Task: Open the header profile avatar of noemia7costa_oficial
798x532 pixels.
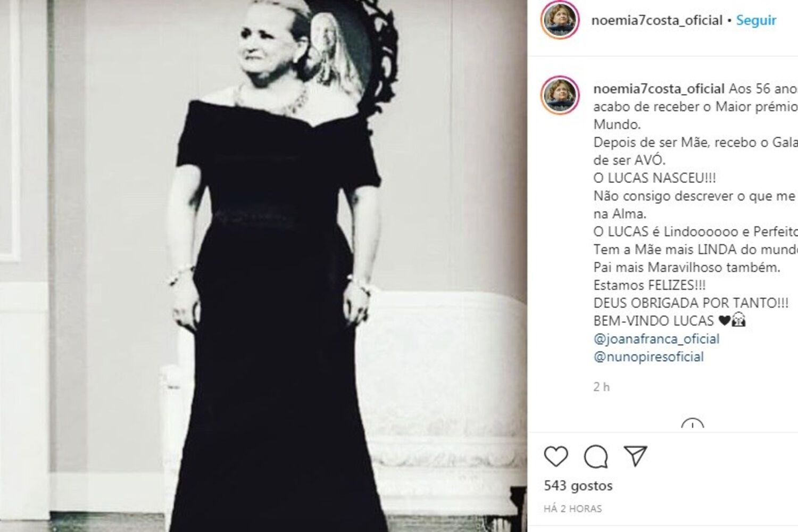Action: [x=559, y=21]
